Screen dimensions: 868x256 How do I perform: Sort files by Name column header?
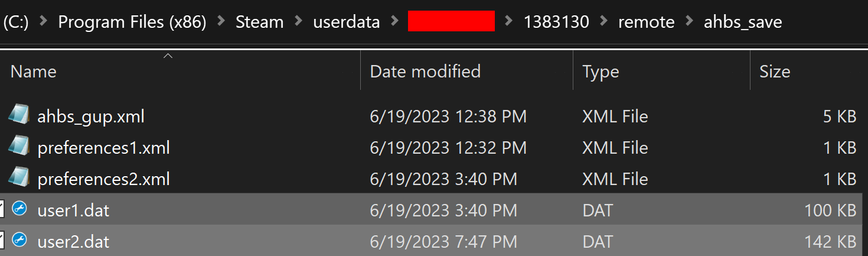pyautogui.click(x=34, y=72)
